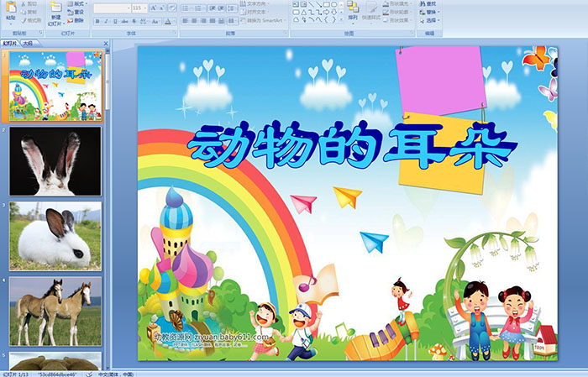Viewport: 588px width, 377px height.
Task: Open the Font (字体) dialog launcher
Action: tap(175, 33)
